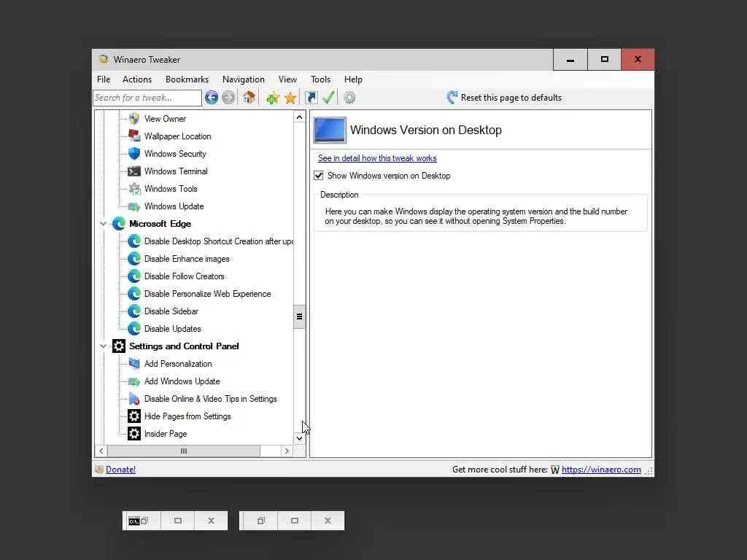Close the minimized cmd window bar

pos(211,521)
